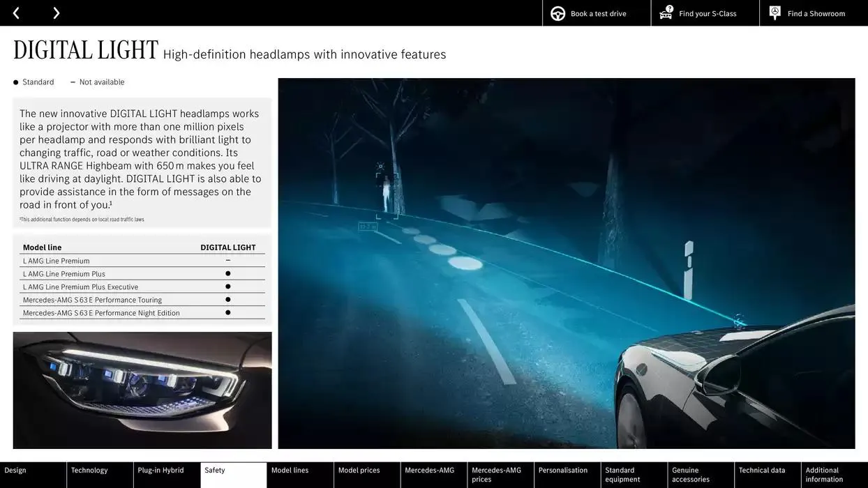
Task: Select S 63 E Performance Touring row
Action: pyautogui.click(x=142, y=300)
